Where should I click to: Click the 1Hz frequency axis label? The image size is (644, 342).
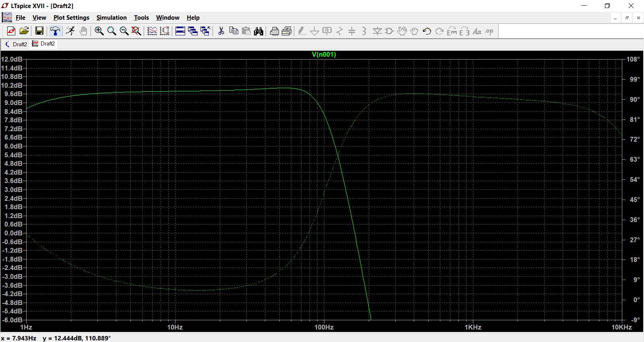(26, 327)
